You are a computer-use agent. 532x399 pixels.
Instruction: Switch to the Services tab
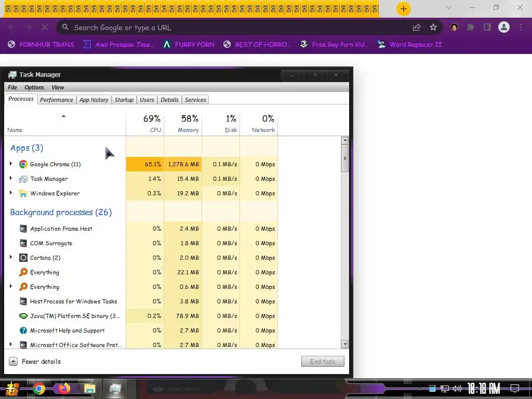(195, 100)
